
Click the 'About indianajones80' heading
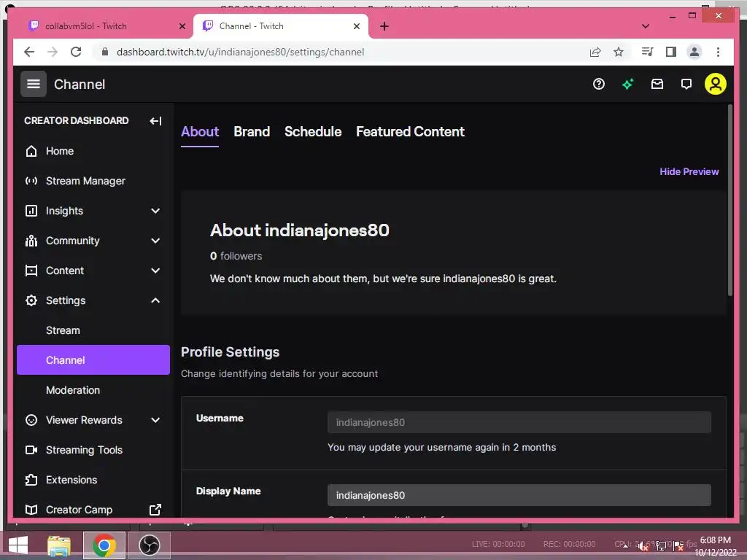coord(300,230)
